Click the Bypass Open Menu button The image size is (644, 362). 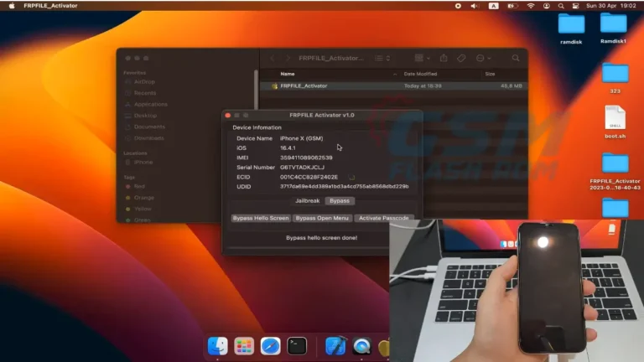[322, 218]
